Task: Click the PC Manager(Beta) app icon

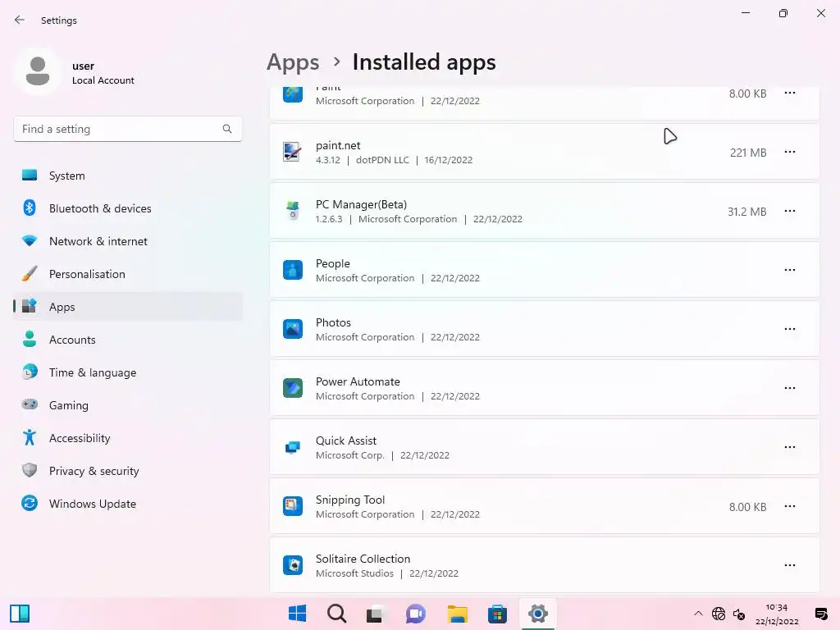Action: 293,211
